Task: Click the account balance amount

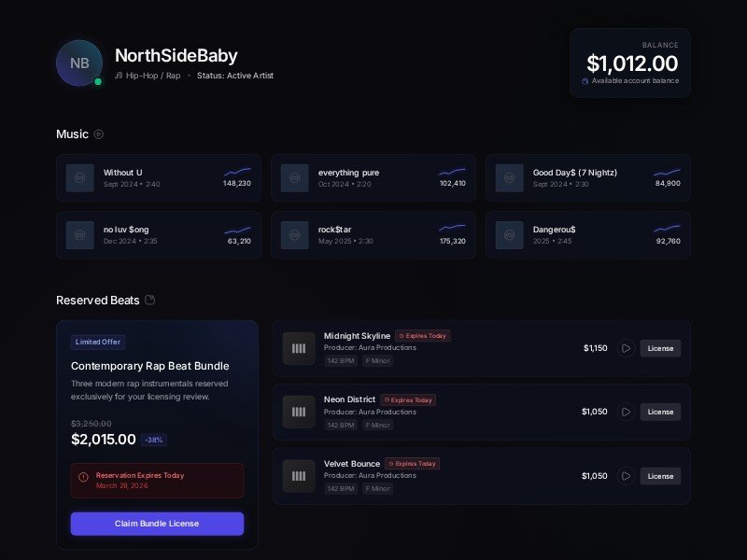Action: coord(632,63)
